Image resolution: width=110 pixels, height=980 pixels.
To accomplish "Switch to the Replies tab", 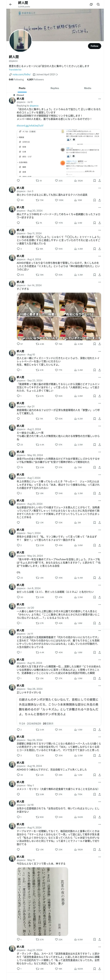I will click(55, 88).
